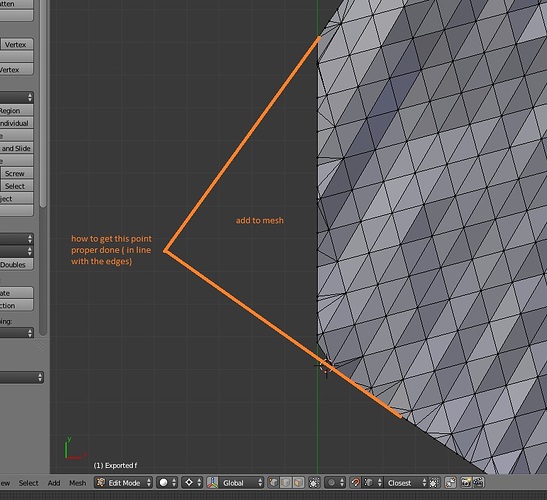This screenshot has width=547, height=500.
Task: Click the Flatten button, cut off as 'tten'
Action: [x=16, y=4]
